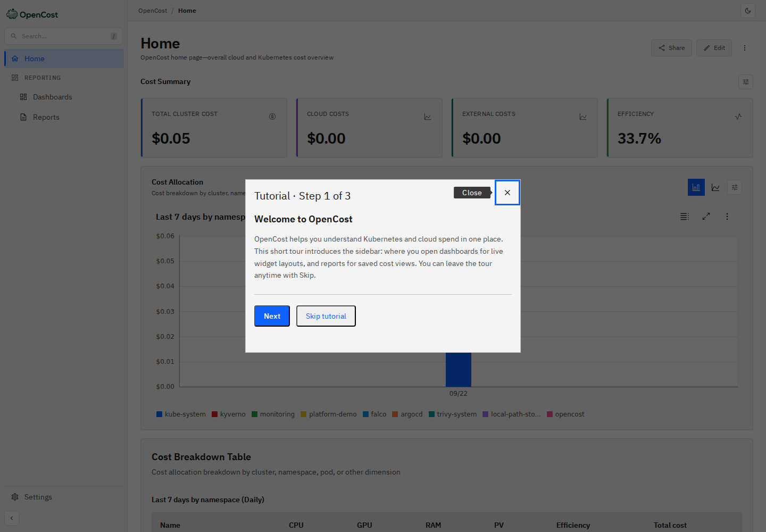Screen dimensions: 766x532
Task: Toggle monitoring legend item
Action: coord(273,414)
